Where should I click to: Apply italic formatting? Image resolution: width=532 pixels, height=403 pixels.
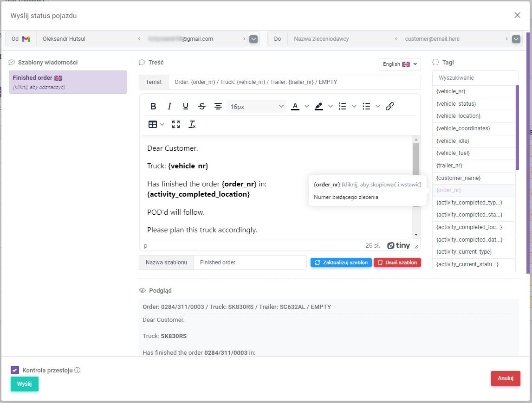(169, 106)
